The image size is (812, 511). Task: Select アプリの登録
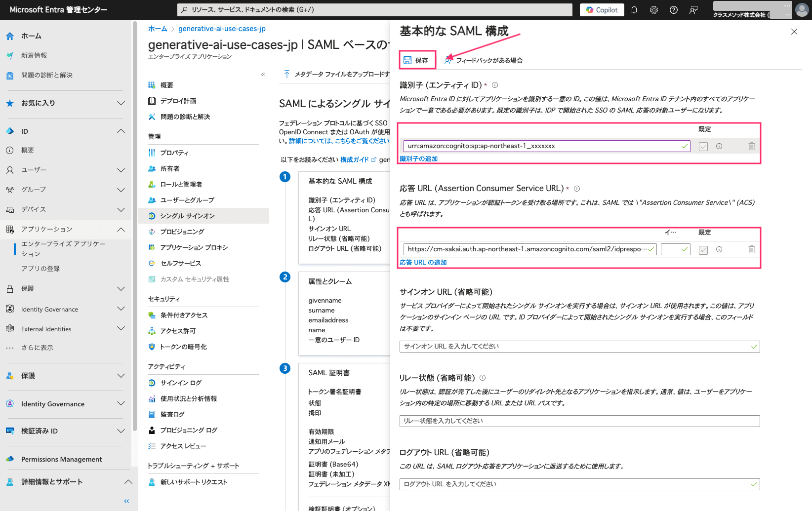pyautogui.click(x=41, y=269)
